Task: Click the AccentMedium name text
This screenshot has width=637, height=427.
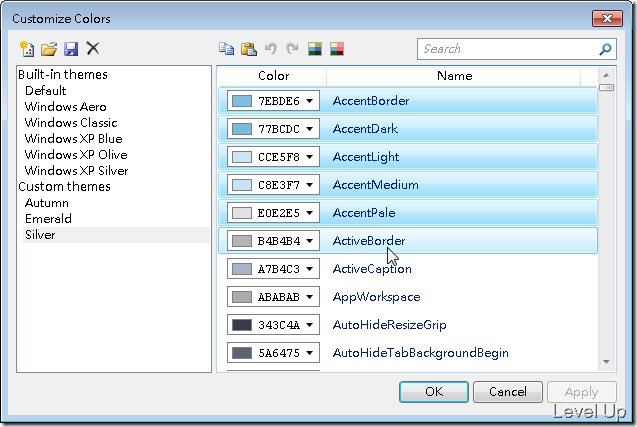Action: [x=375, y=185]
